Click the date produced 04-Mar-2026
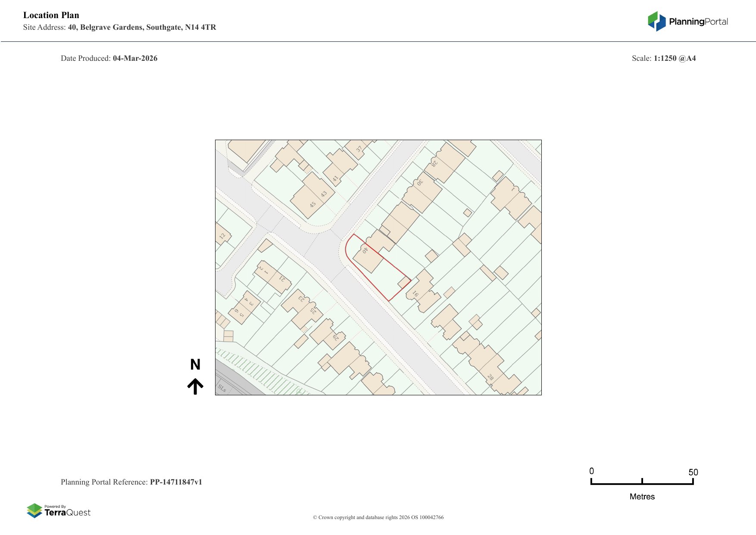Image resolution: width=756 pixels, height=535 pixels. tap(135, 58)
